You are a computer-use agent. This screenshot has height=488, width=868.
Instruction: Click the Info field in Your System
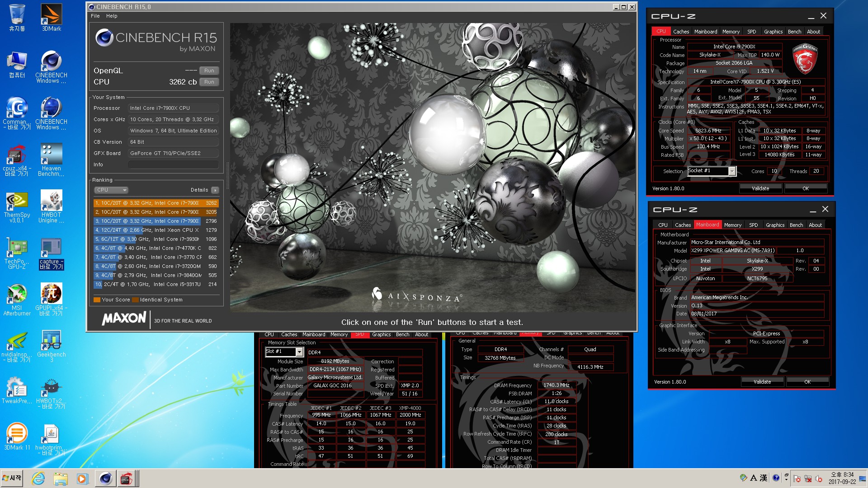coord(173,164)
